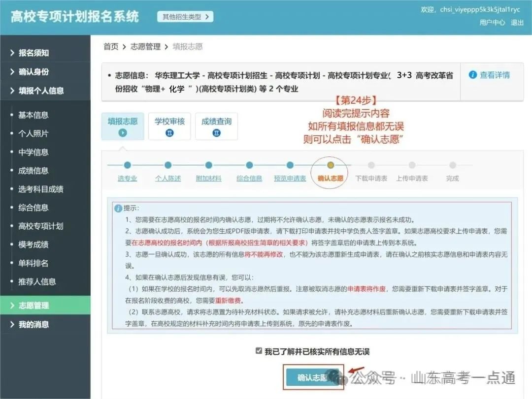
Task: Open 个人照片 sidebar item
Action: pos(33,133)
